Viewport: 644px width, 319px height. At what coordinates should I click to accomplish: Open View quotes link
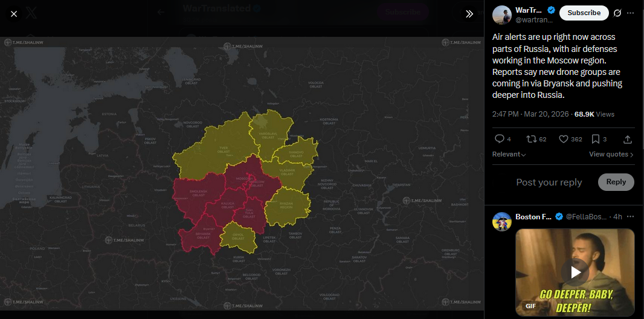click(611, 155)
